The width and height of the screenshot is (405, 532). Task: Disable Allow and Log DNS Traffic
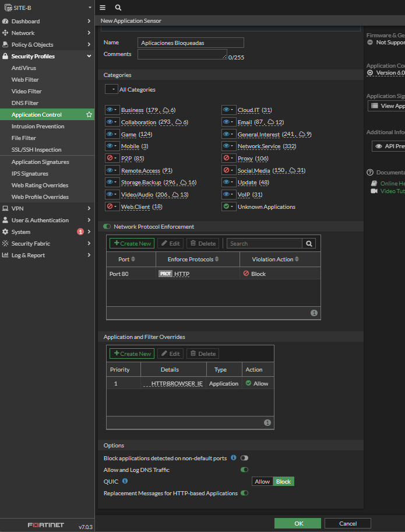[244, 470]
